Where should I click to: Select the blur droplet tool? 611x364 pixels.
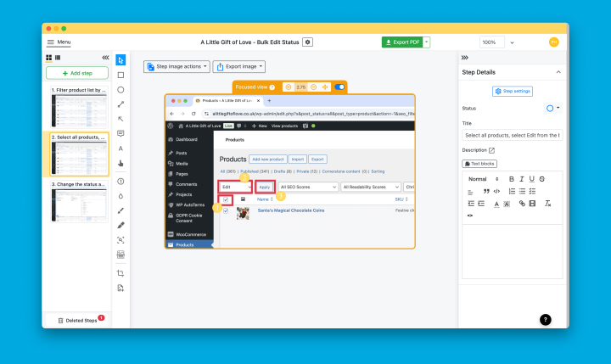click(x=121, y=196)
